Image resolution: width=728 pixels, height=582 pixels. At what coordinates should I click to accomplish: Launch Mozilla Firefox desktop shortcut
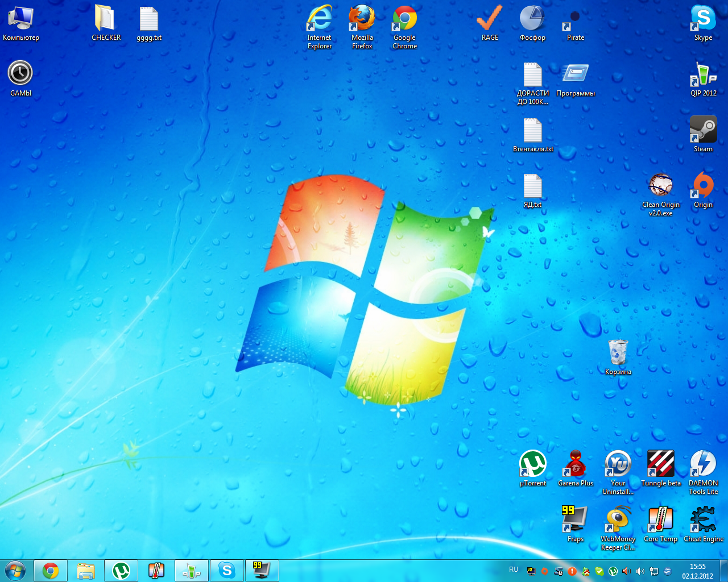[362, 27]
